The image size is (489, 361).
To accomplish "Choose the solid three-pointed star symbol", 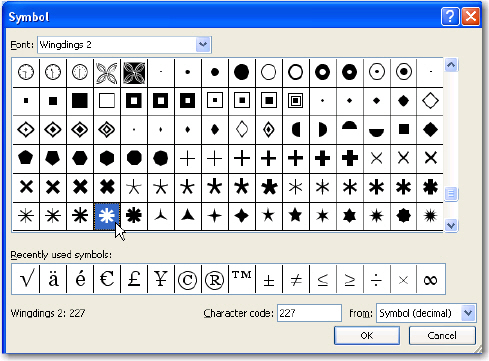I will 188,215.
